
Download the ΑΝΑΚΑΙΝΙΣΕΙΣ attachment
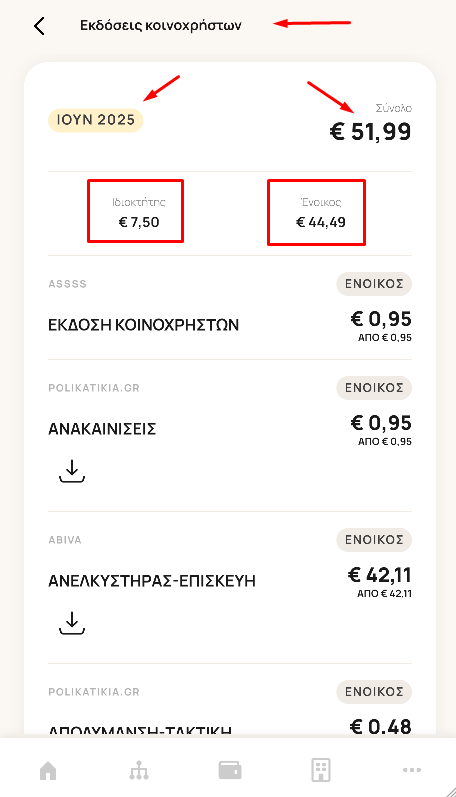coord(72,471)
